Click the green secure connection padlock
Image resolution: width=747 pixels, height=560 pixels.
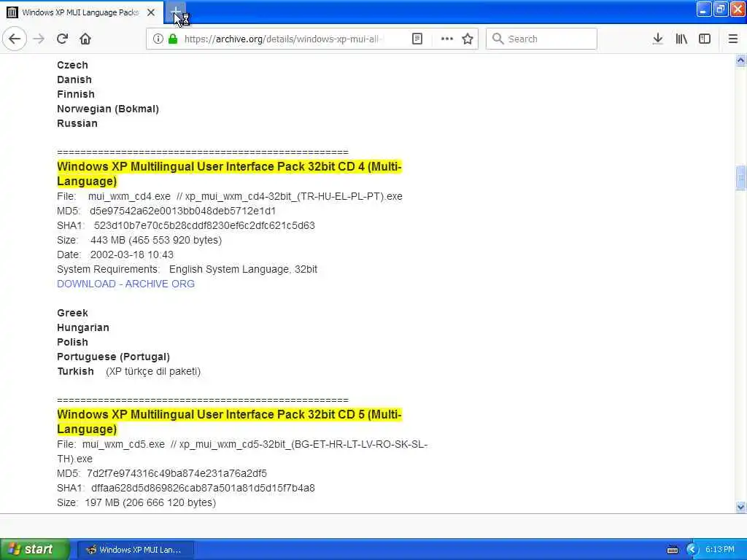(x=173, y=39)
